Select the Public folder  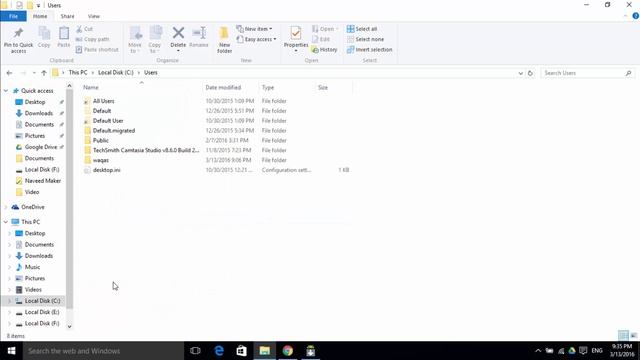(x=100, y=140)
